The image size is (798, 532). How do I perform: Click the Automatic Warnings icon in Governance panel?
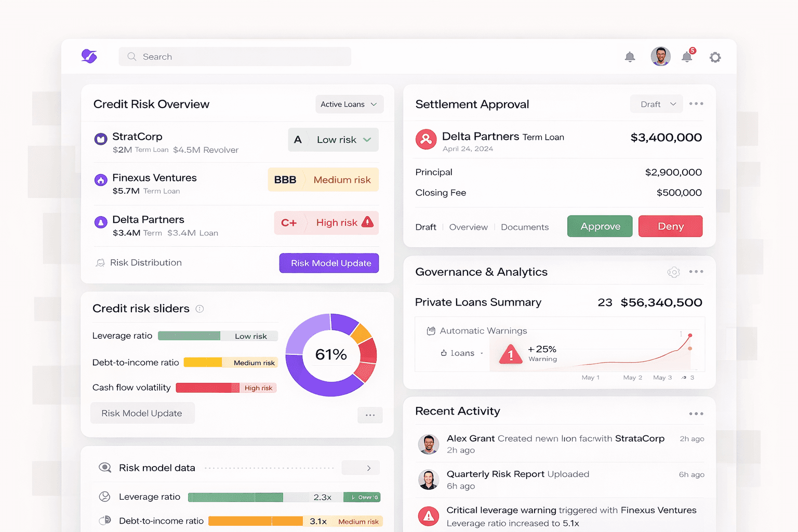[x=431, y=330]
